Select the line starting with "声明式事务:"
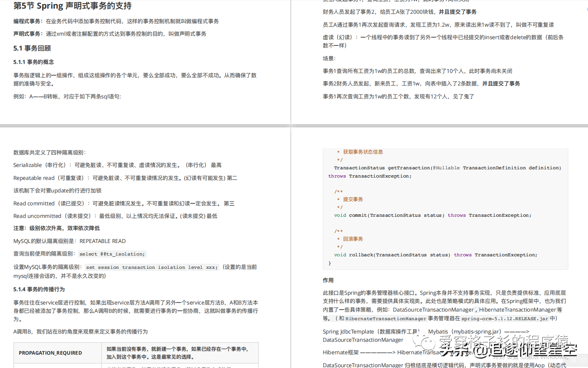The height and width of the screenshot is (368, 588). coord(110,34)
